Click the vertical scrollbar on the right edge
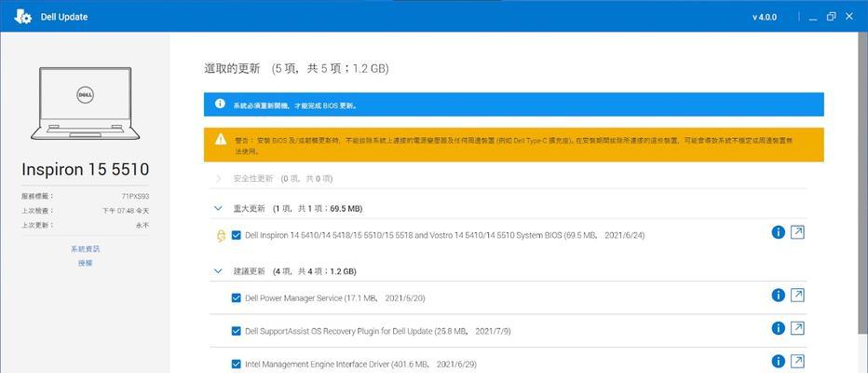The height and width of the screenshot is (373, 868). (x=864, y=183)
